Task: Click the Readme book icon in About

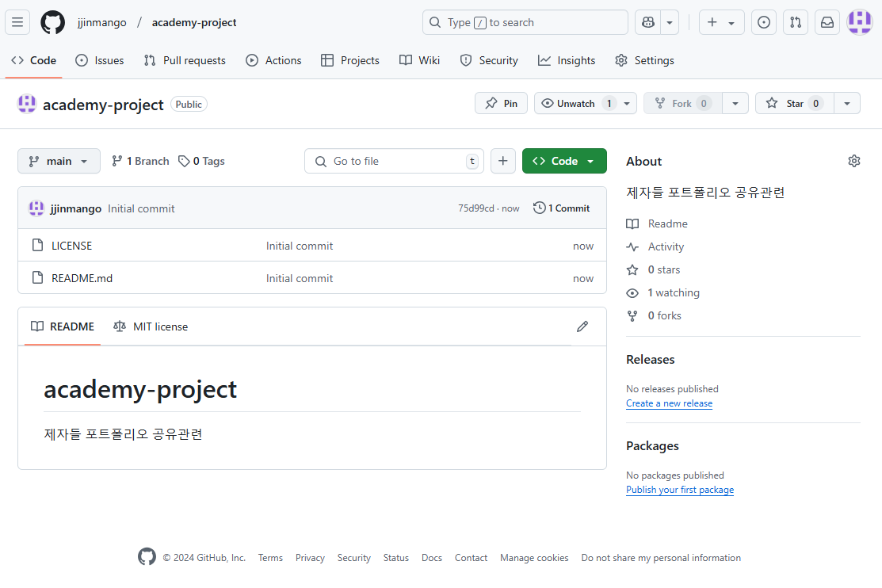Action: coord(632,224)
